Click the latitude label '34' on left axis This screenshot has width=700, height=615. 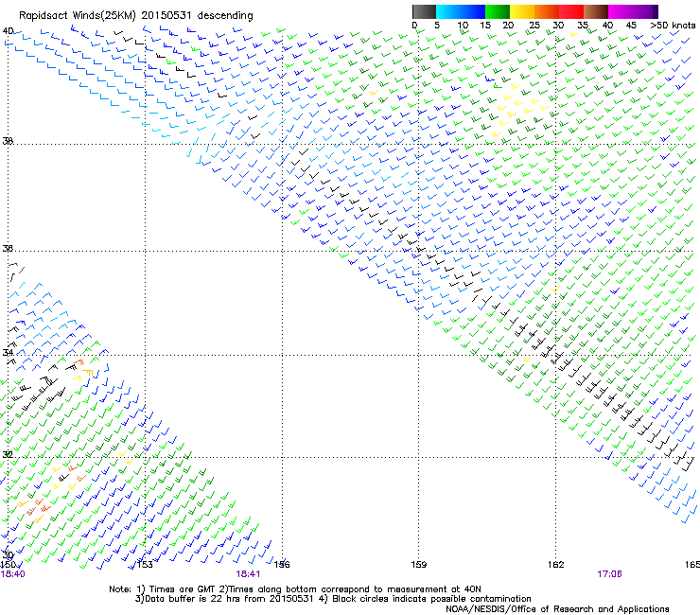(x=8, y=352)
